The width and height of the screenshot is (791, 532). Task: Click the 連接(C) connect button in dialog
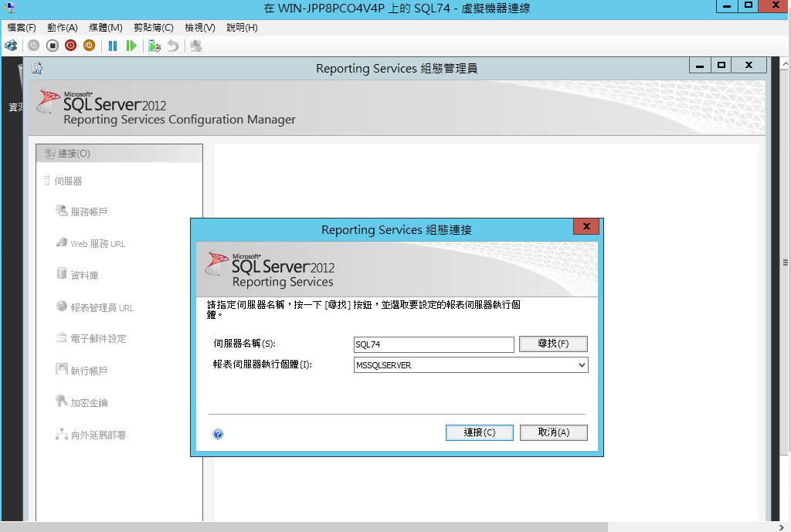479,432
